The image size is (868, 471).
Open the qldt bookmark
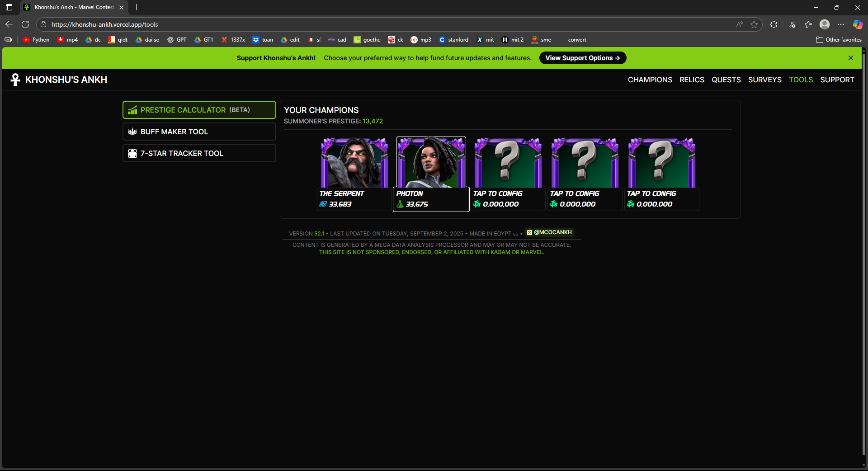[118, 40]
